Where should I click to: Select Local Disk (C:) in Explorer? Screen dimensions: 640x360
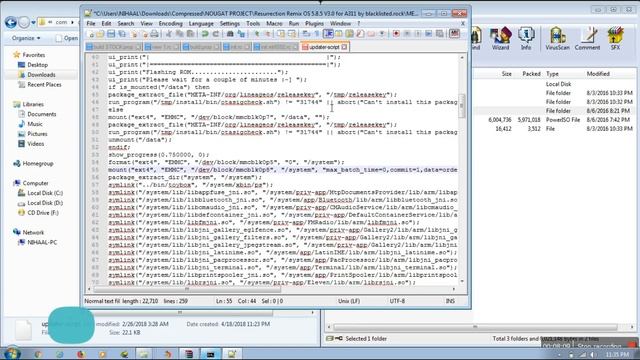pyautogui.click(x=40, y=193)
